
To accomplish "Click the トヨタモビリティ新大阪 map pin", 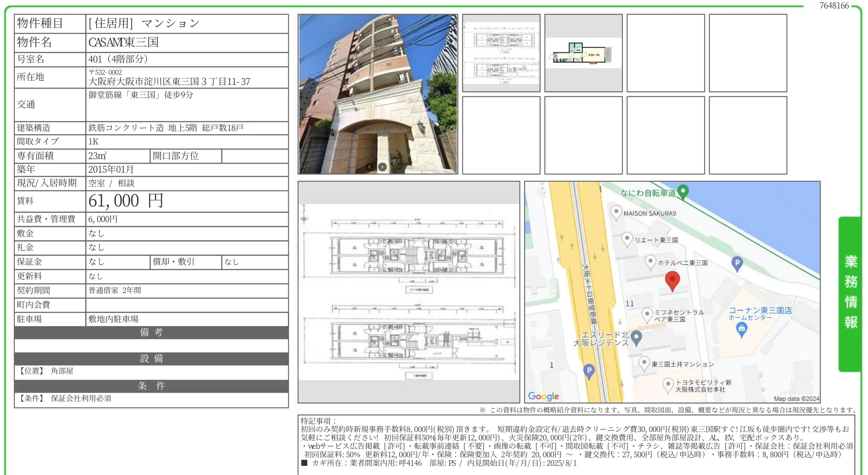I will tap(667, 385).
